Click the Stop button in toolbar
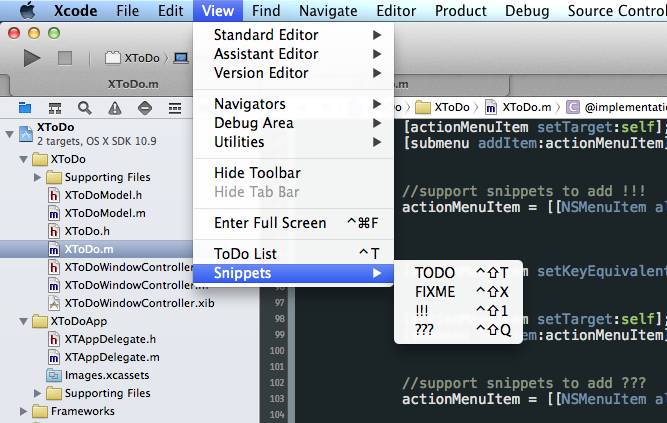The height and width of the screenshot is (423, 667). pos(65,58)
